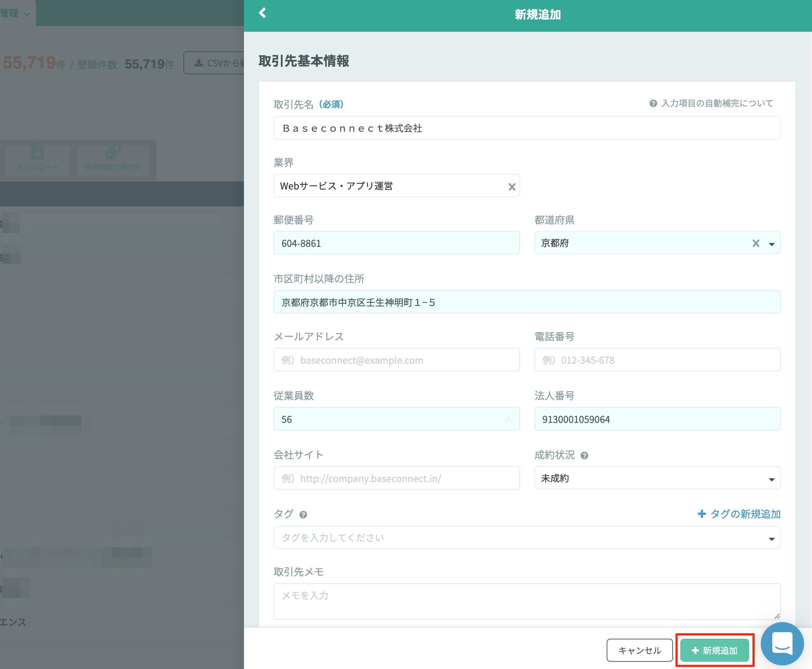
Task: Click タグの新規追加 link
Action: (x=739, y=514)
